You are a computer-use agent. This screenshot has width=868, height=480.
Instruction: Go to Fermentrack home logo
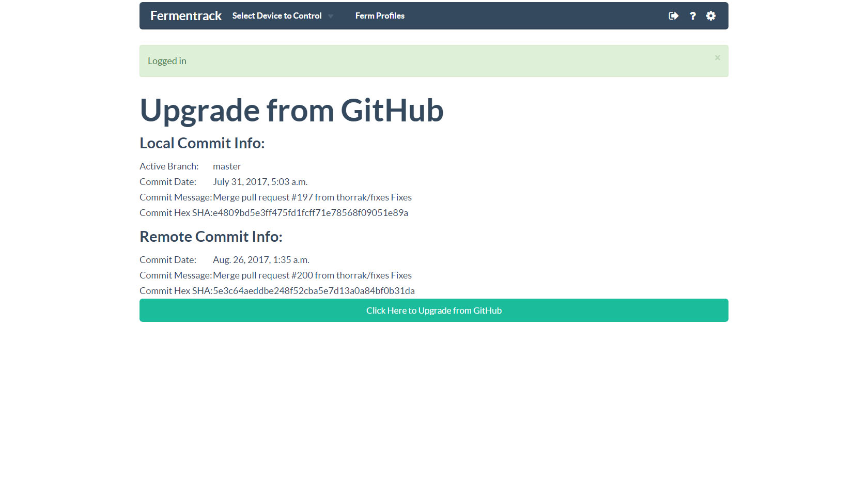(186, 16)
